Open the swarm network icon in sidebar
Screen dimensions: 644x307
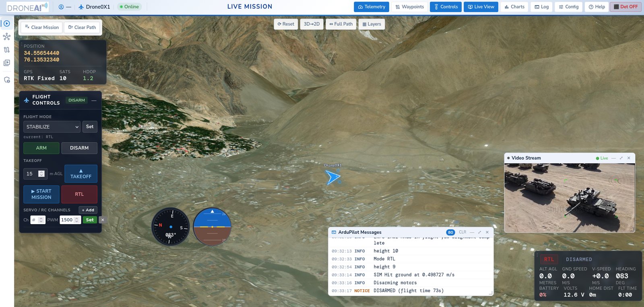pos(7,37)
